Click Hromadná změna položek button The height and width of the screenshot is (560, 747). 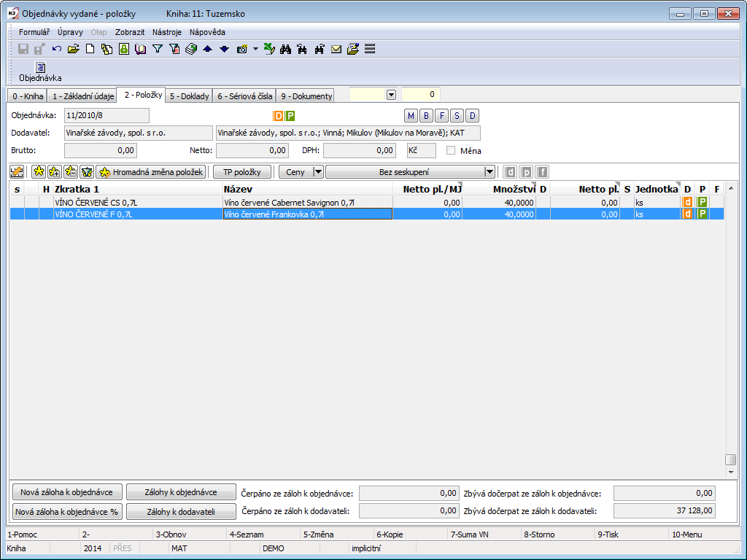(151, 172)
